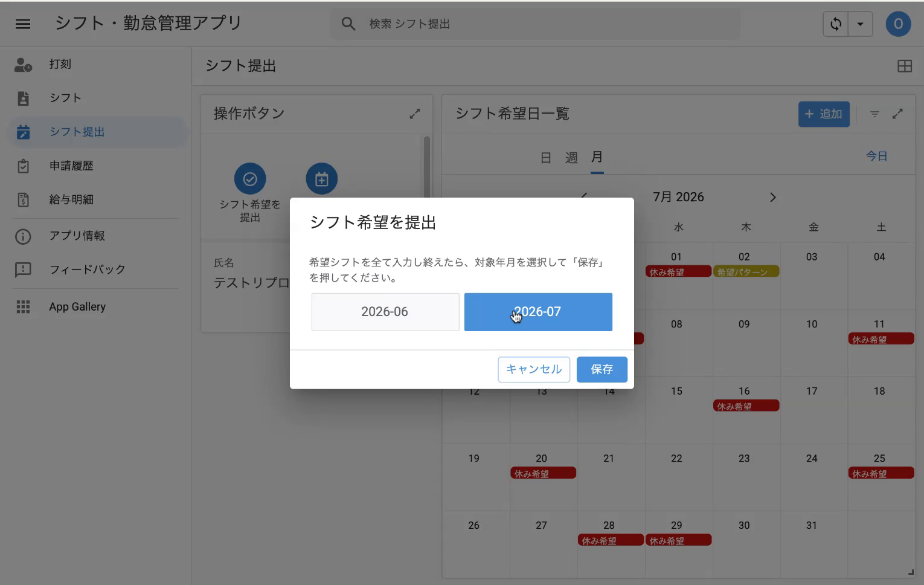Viewport: 924px width, 585px height.
Task: Open 休み希望 event on July 25
Action: pyautogui.click(x=881, y=473)
